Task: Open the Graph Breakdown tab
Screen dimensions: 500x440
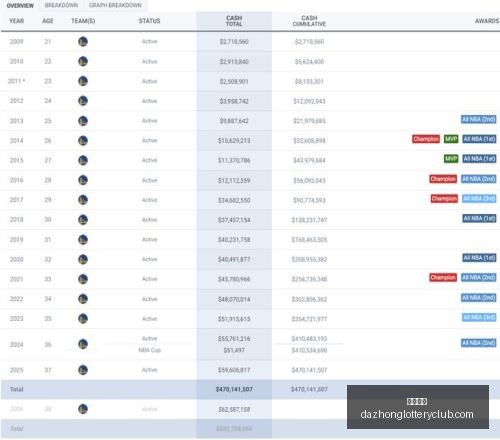Action: (x=115, y=5)
